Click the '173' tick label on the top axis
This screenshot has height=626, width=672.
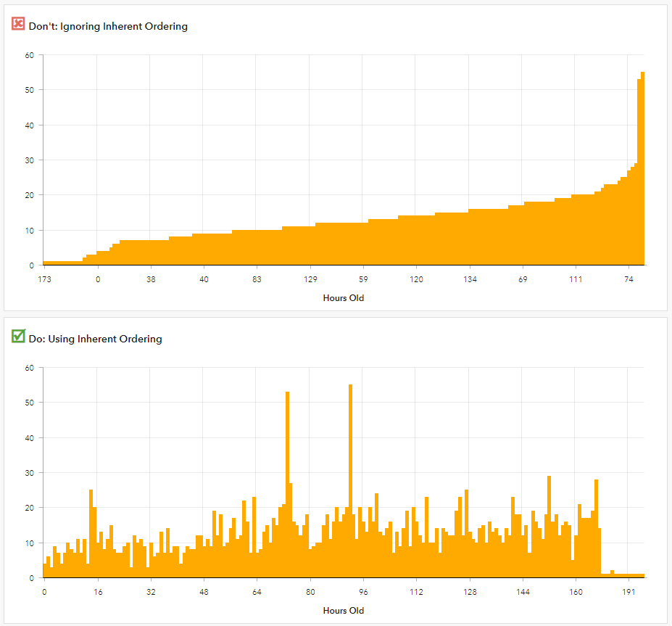pyautogui.click(x=45, y=278)
